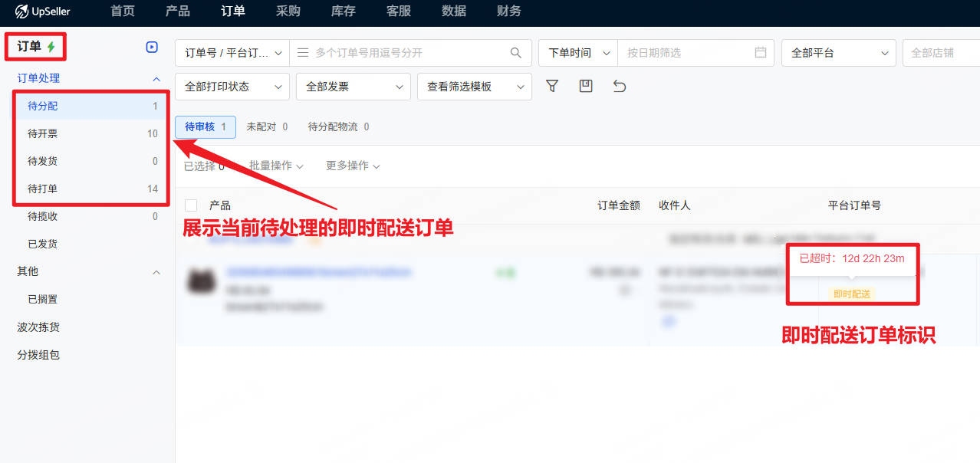Open the 数据 top menu

(x=453, y=11)
